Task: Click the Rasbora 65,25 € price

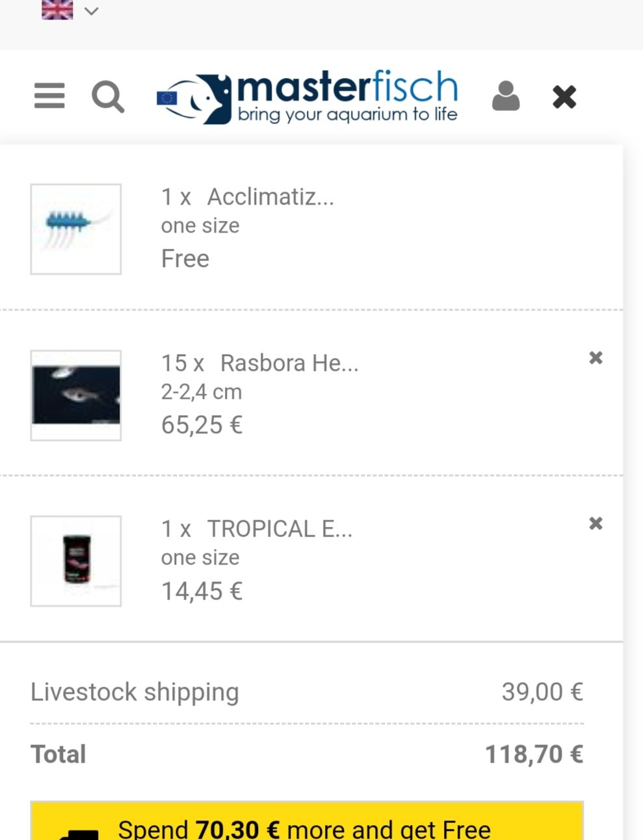Action: pyautogui.click(x=202, y=426)
